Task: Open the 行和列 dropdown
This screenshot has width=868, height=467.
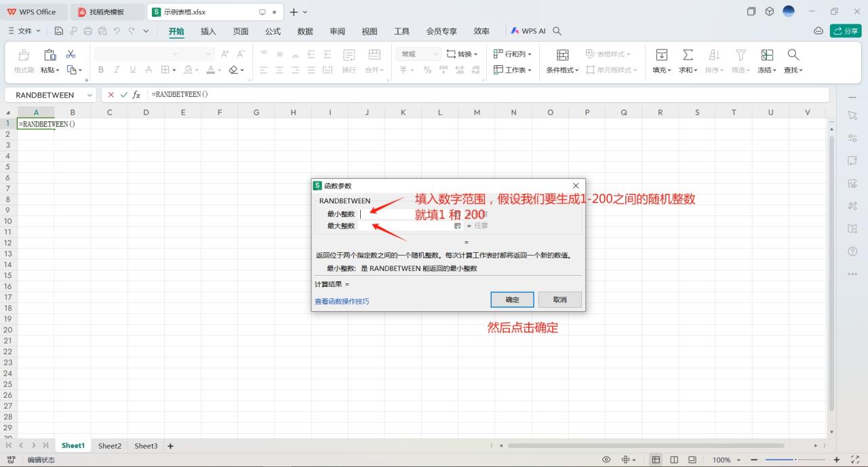Action: 512,54
